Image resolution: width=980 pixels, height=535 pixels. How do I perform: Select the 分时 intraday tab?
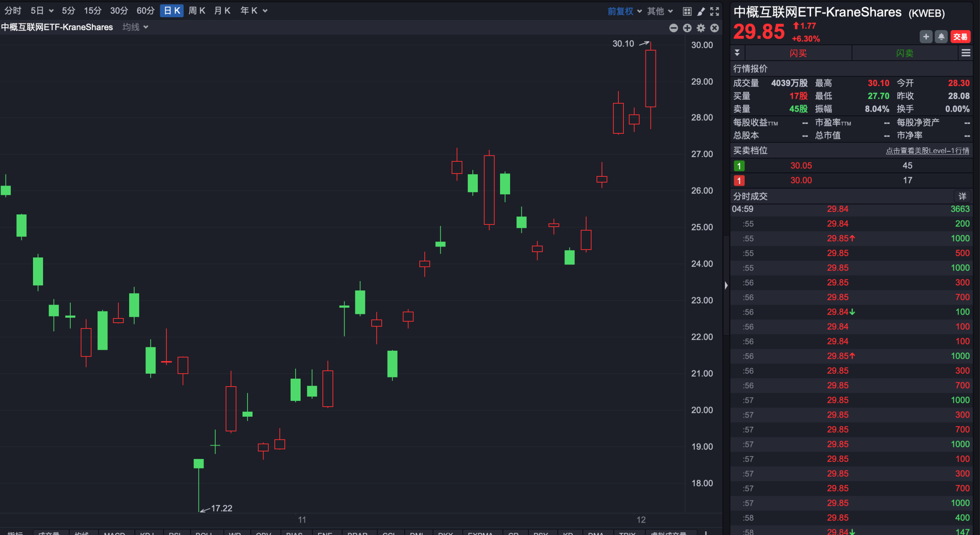(x=13, y=11)
